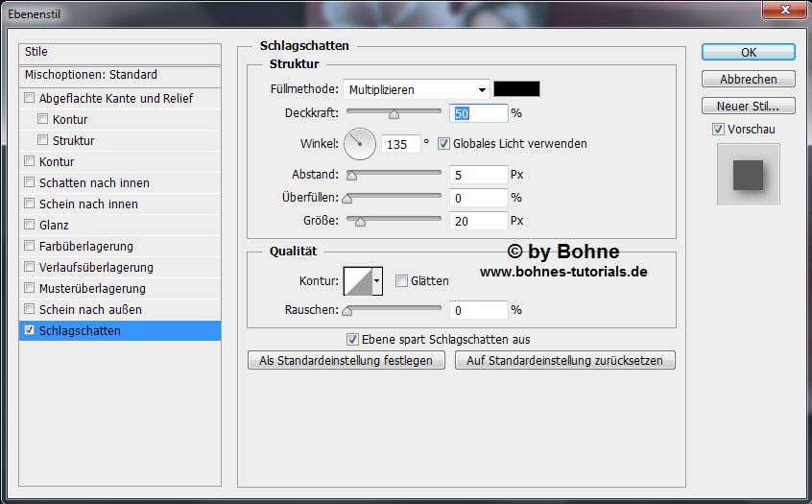Click Als Standardeinstellung festlegen button
The width and height of the screenshot is (812, 504).
(346, 361)
